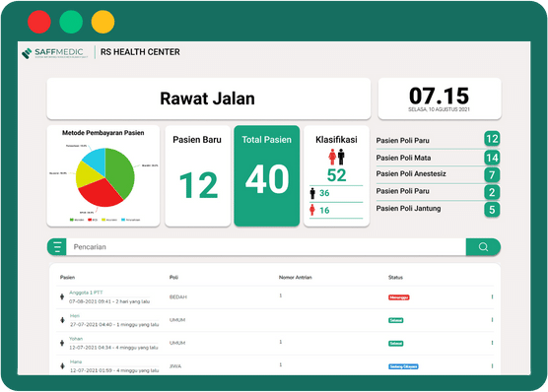This screenshot has height=392, width=548.
Task: Click the Nomor Antrian column header
Action: pos(296,278)
